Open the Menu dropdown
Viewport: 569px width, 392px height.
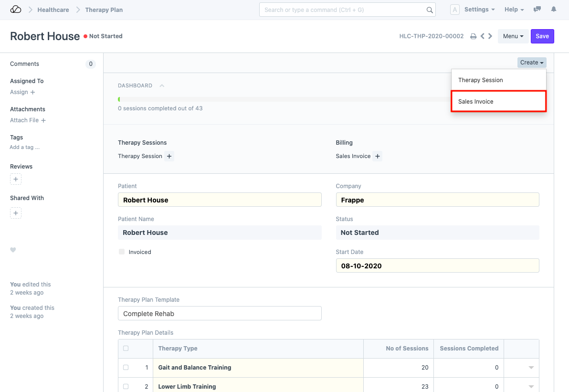click(513, 36)
